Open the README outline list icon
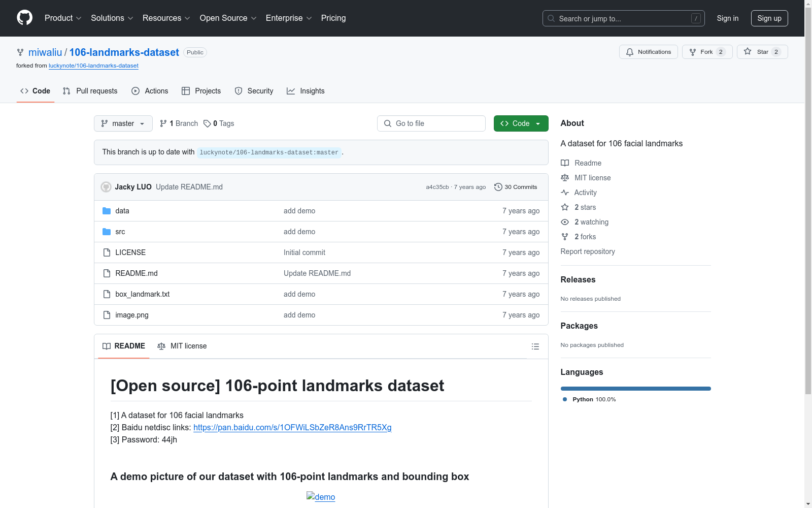The image size is (812, 508). [x=535, y=346]
